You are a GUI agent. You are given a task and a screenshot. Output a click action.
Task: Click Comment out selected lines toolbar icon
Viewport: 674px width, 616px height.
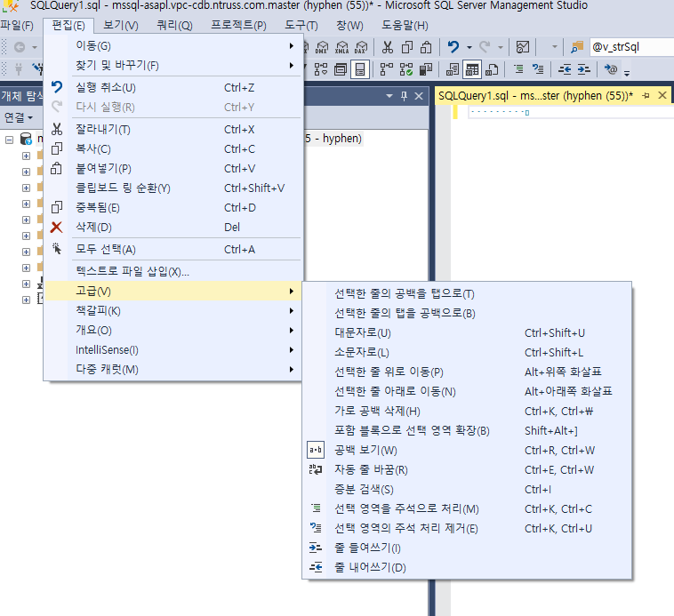click(x=518, y=68)
